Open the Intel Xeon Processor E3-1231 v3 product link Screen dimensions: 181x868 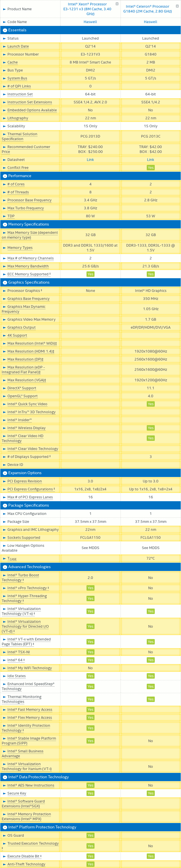click(x=87, y=9)
